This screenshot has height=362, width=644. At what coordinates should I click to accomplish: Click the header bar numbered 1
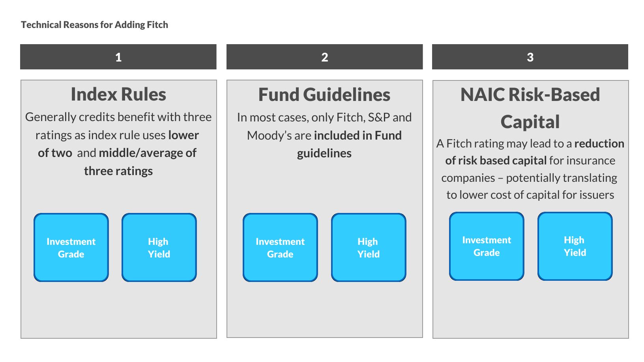(118, 57)
